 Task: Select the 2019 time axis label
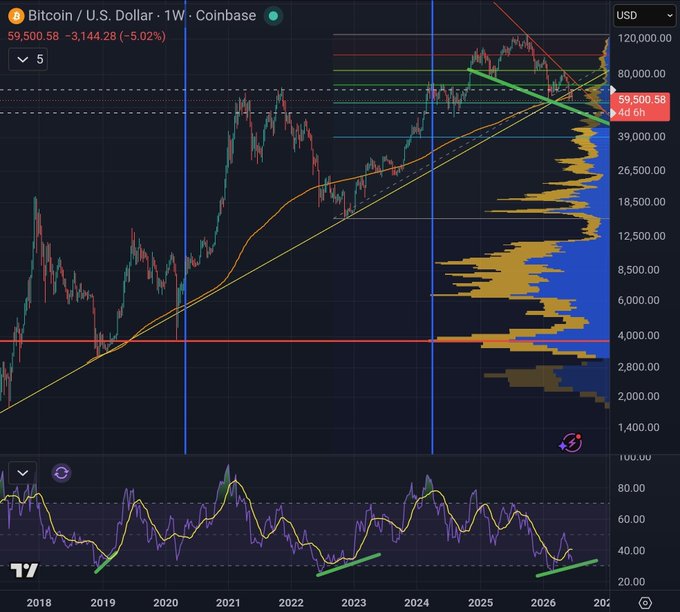click(103, 602)
